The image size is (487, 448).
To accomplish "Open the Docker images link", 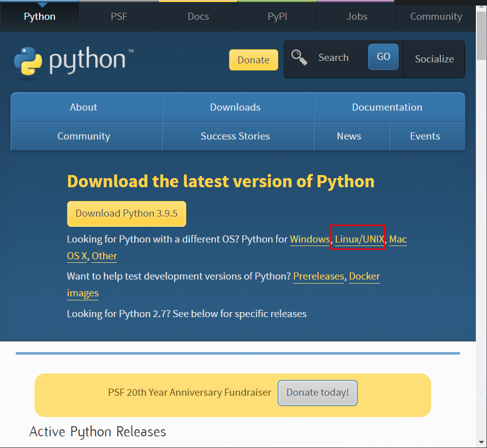I will point(364,276).
